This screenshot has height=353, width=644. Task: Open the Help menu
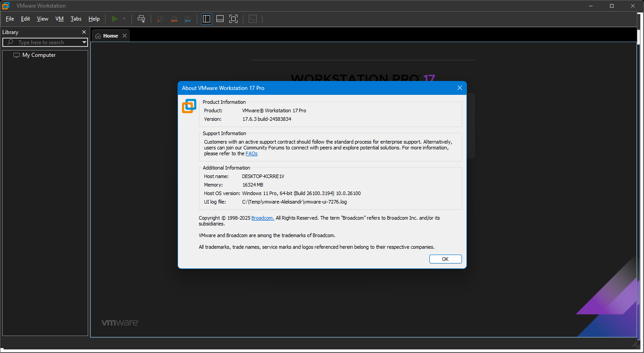94,19
